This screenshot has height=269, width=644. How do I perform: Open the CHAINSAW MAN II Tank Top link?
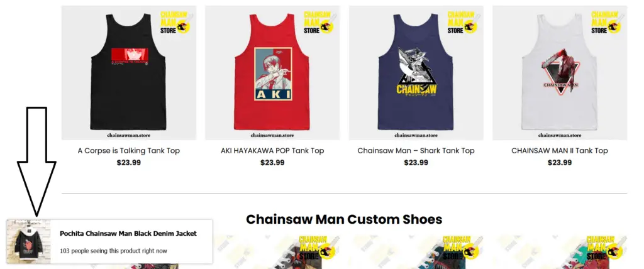(x=560, y=151)
